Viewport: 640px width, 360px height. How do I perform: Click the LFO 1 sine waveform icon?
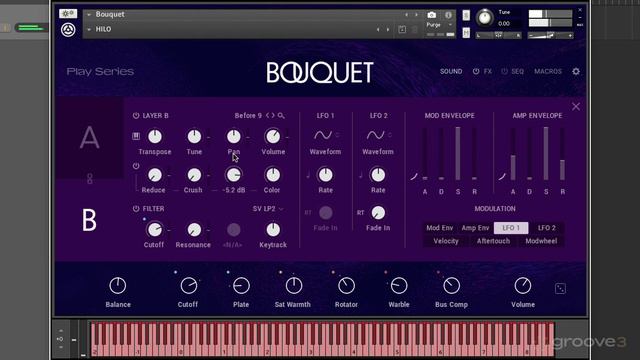[x=323, y=135]
